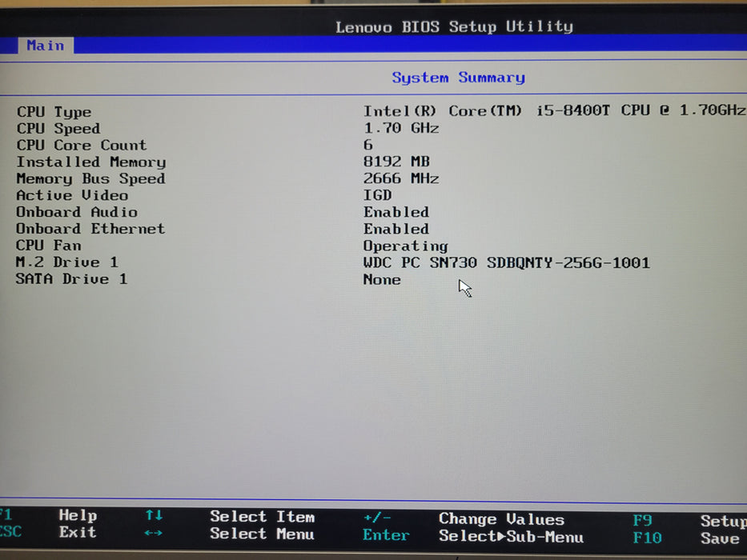Screen dimensions: 747x560
Task: Select Enabled value for Onboard Audio
Action: click(396, 212)
